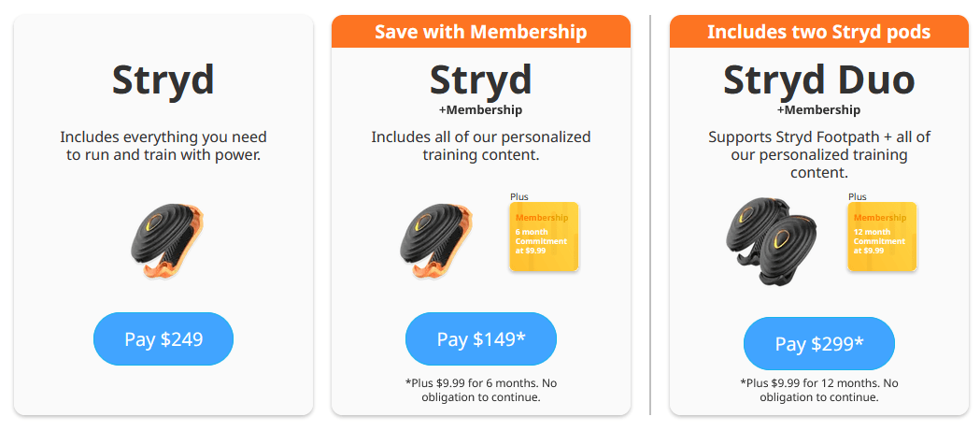Click the "Includes two Stryd pods" orange banner
Image resolution: width=980 pixels, height=431 pixels.
(819, 32)
